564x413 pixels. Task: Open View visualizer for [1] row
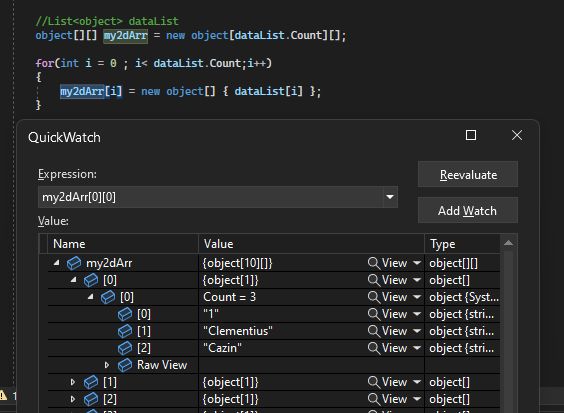click(388, 382)
